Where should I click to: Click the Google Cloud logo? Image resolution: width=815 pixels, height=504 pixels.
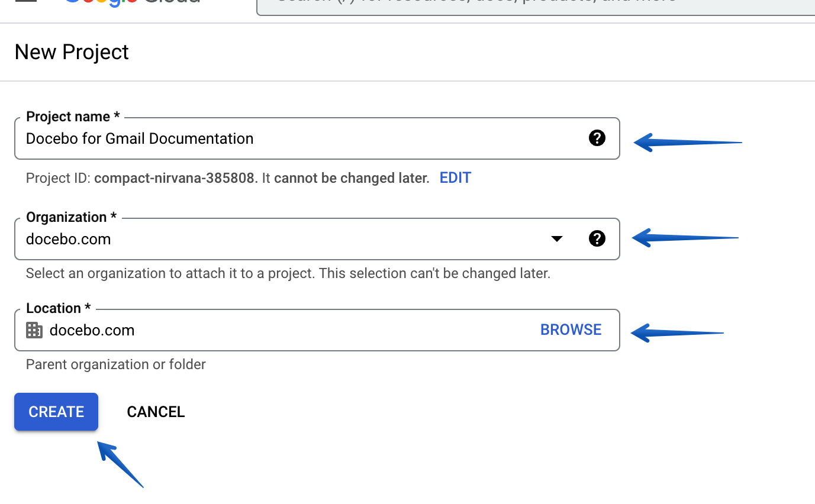click(131, 2)
